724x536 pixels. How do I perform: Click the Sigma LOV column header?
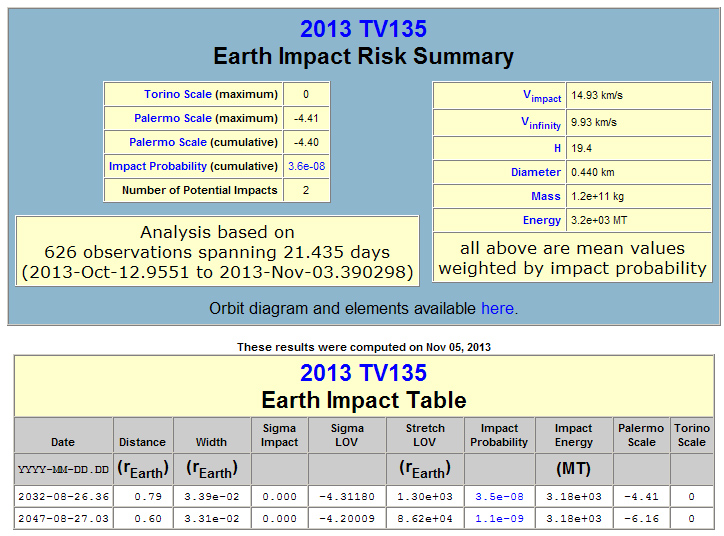pyautogui.click(x=347, y=435)
